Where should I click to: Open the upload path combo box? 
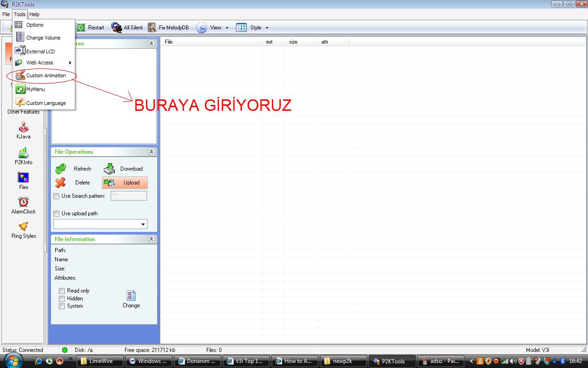point(100,224)
